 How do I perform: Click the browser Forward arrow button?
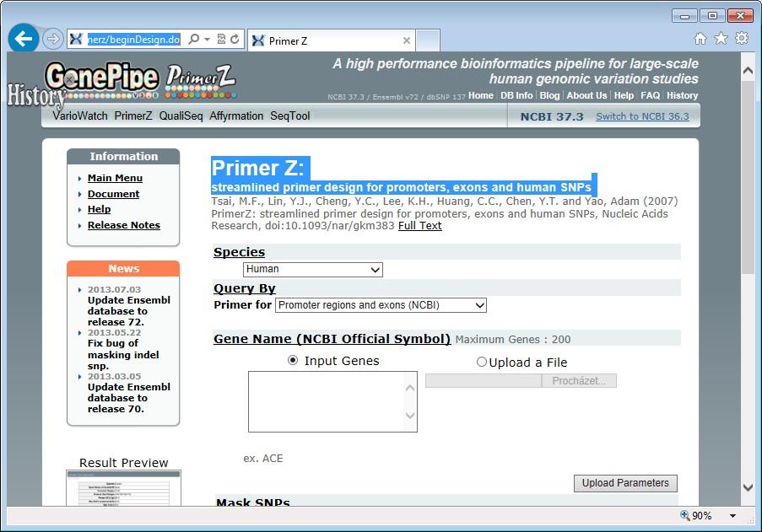(x=52, y=38)
